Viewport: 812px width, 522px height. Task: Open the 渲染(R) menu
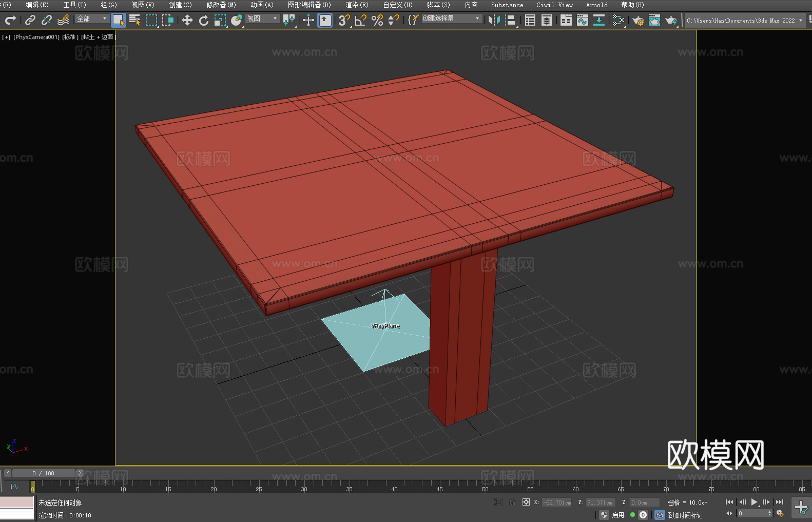pyautogui.click(x=357, y=5)
